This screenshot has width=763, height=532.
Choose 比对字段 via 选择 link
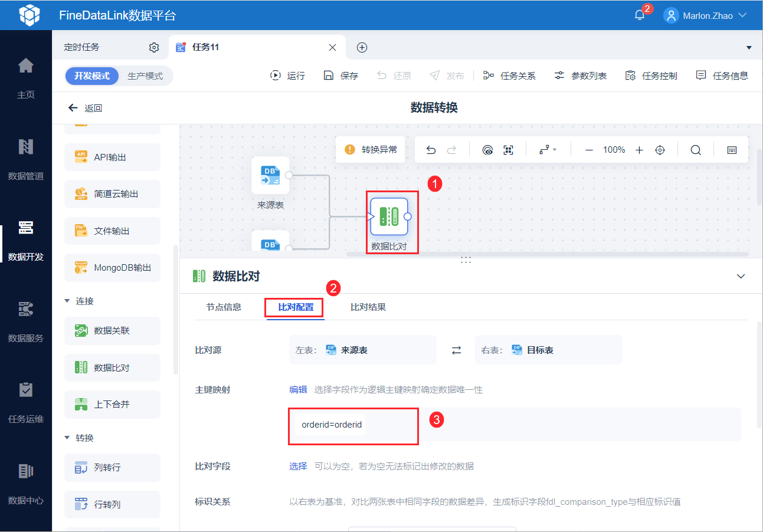(x=298, y=467)
